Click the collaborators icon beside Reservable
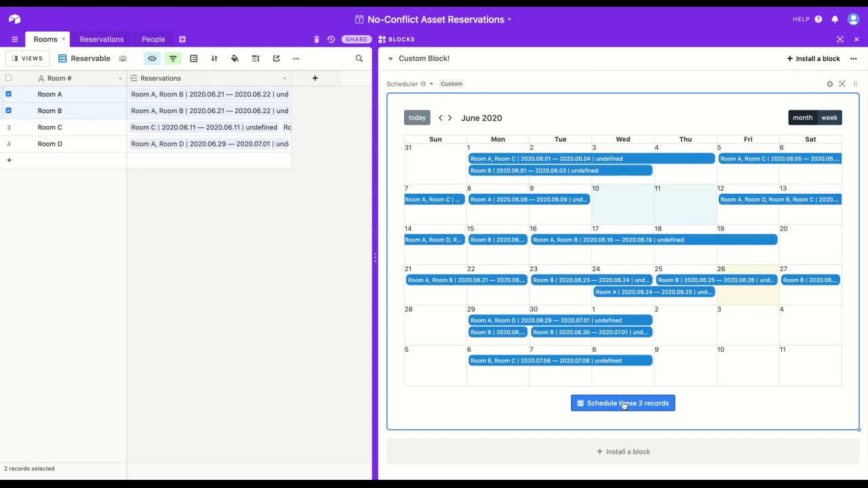 point(123,59)
